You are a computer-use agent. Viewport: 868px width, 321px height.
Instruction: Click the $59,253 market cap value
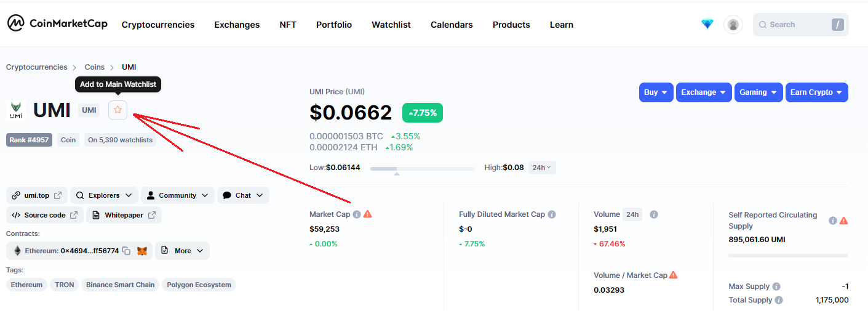point(324,229)
